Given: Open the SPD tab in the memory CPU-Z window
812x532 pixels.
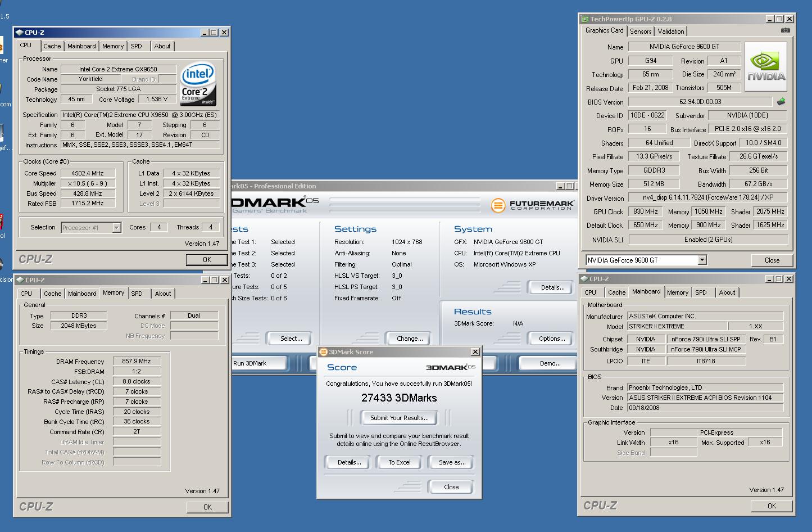Looking at the screenshot, I should [x=137, y=294].
